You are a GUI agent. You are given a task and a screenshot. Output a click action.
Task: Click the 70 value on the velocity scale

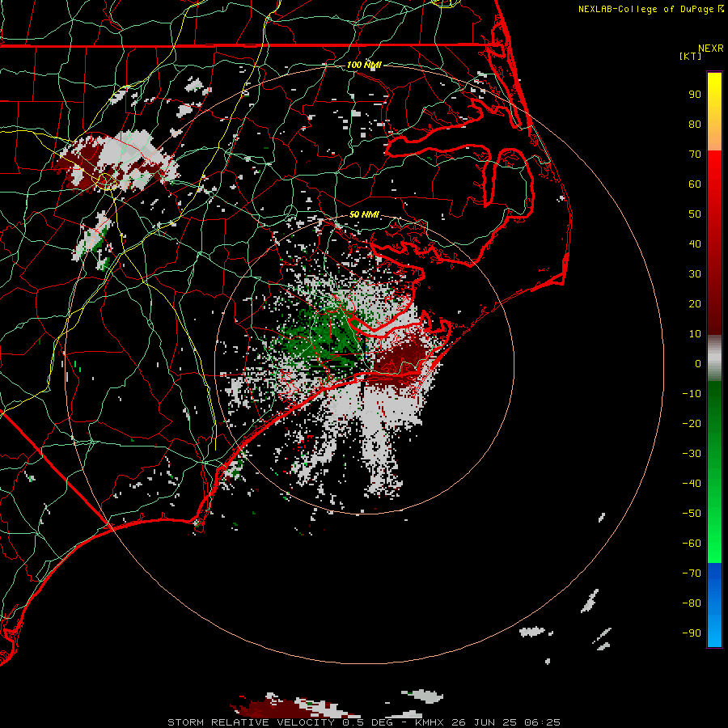695,154
